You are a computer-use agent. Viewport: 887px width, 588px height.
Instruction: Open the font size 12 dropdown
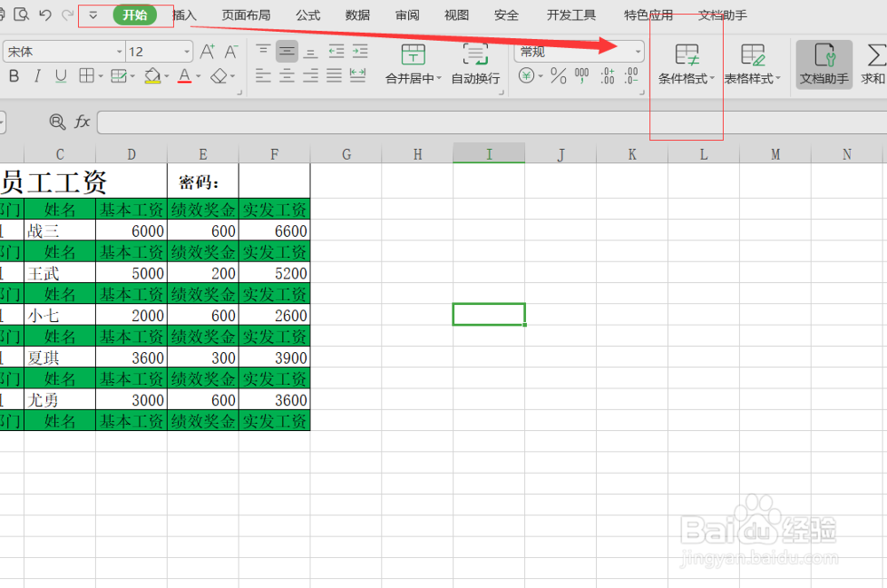click(186, 51)
